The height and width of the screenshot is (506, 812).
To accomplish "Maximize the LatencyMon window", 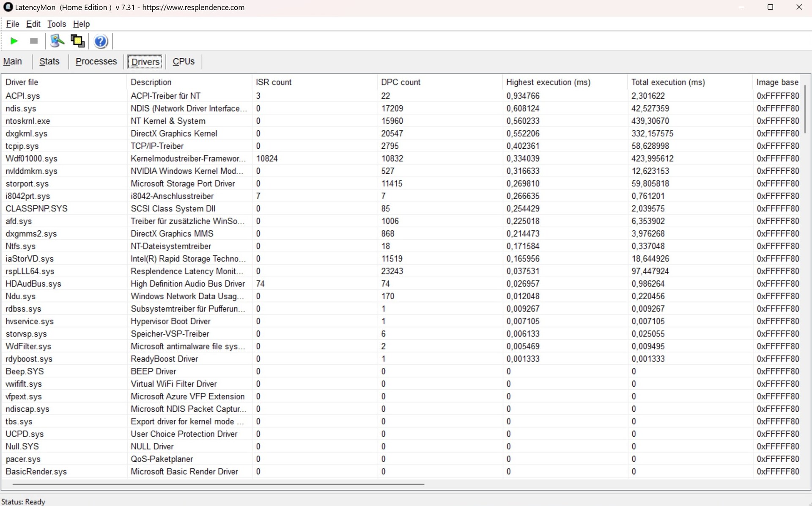I will click(770, 7).
